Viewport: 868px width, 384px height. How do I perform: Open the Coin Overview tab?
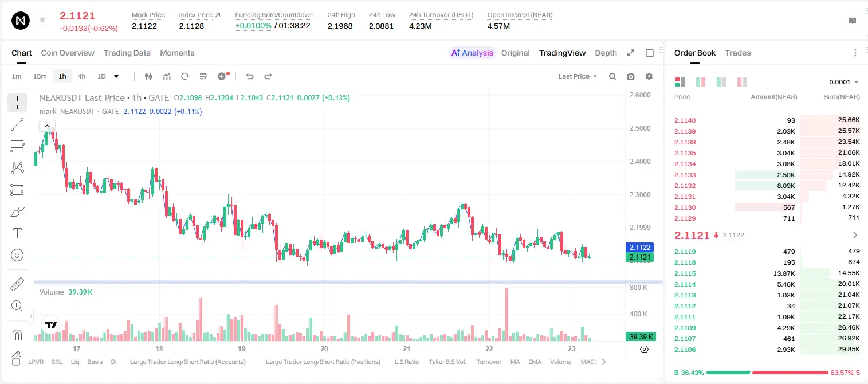[68, 53]
